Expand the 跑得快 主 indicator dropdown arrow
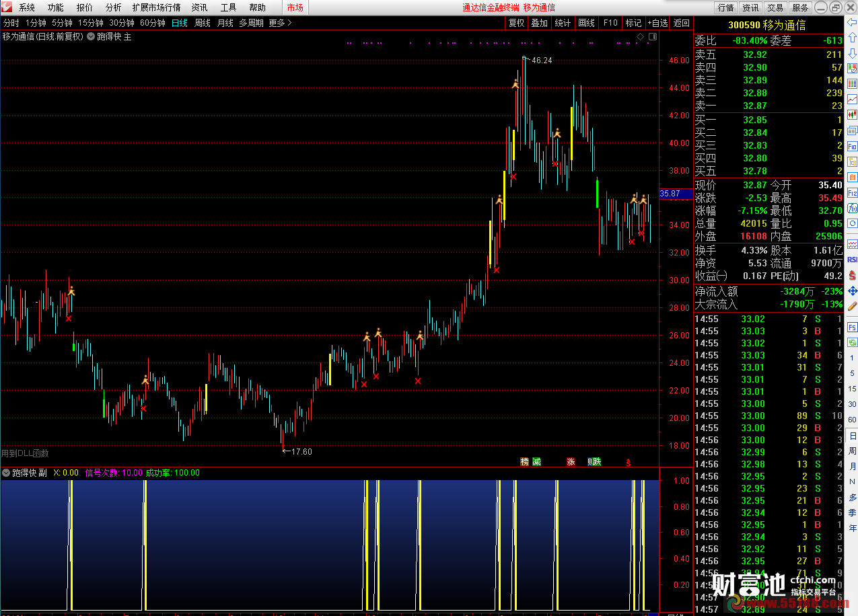 tap(90, 36)
